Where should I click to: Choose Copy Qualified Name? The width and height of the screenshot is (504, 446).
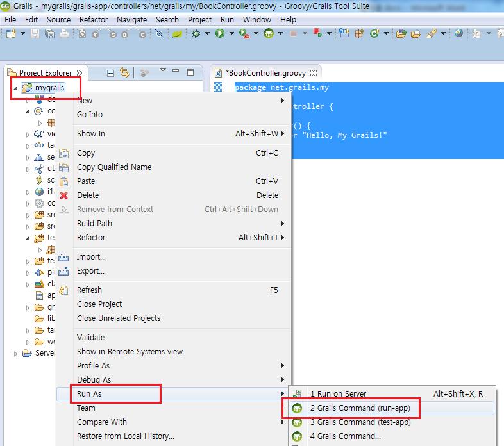174,167
